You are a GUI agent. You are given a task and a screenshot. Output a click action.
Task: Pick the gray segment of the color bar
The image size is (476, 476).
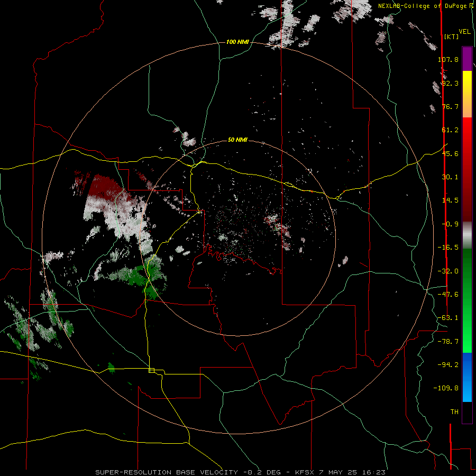coord(467,235)
